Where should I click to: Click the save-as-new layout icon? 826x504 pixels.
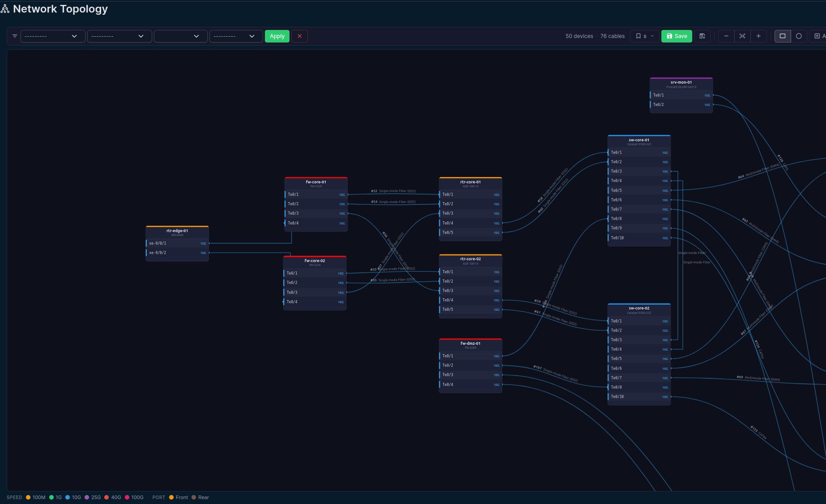pos(702,36)
